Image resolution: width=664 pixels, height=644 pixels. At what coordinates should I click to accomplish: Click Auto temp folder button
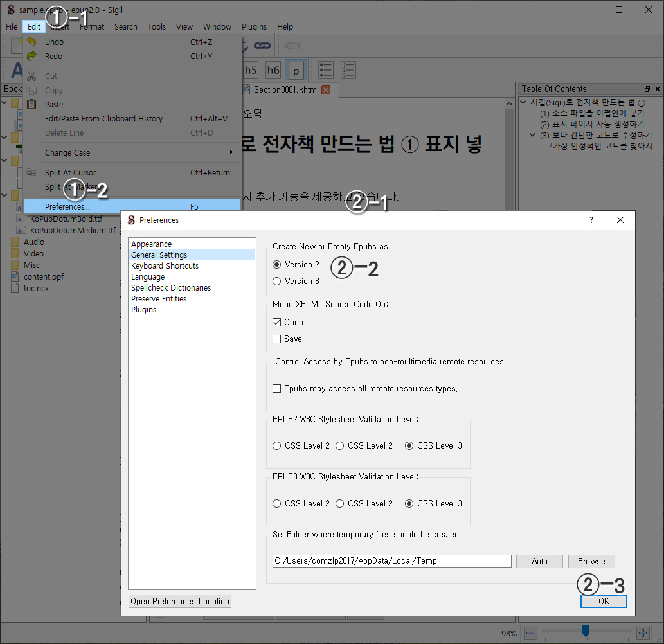coord(539,562)
